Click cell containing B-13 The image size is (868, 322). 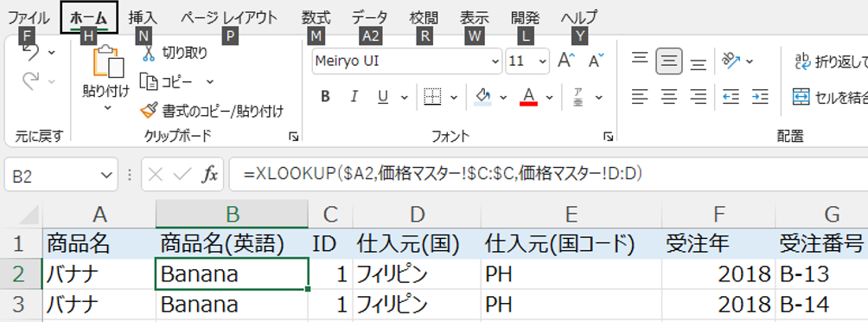coord(821,274)
